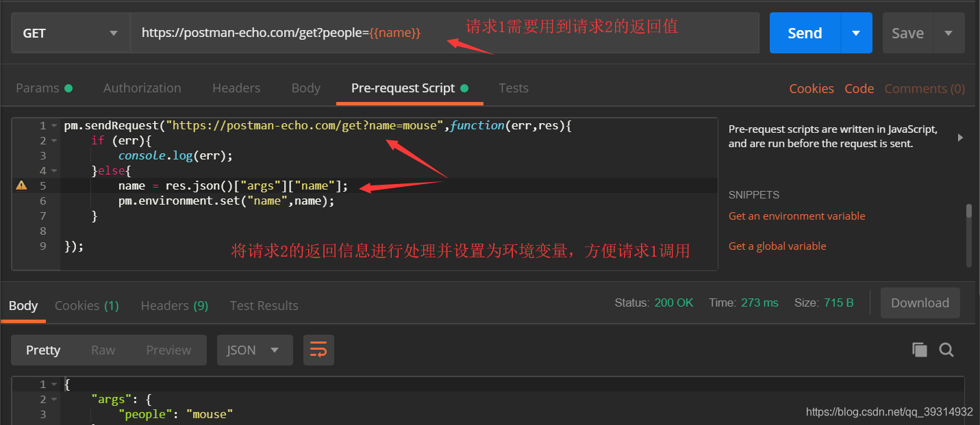The height and width of the screenshot is (425, 980).
Task: Fold code at script line 1
Action: click(x=53, y=126)
